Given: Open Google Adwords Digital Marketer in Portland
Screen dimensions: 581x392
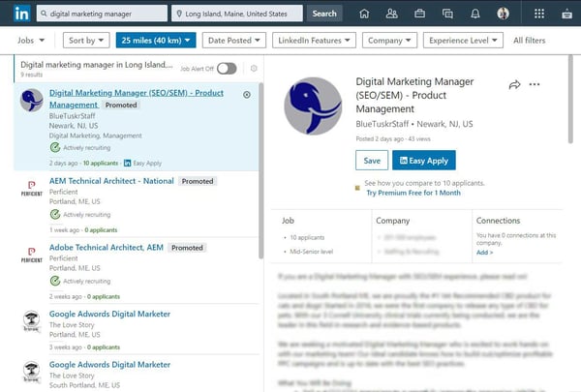Looking at the screenshot, I should point(109,314).
